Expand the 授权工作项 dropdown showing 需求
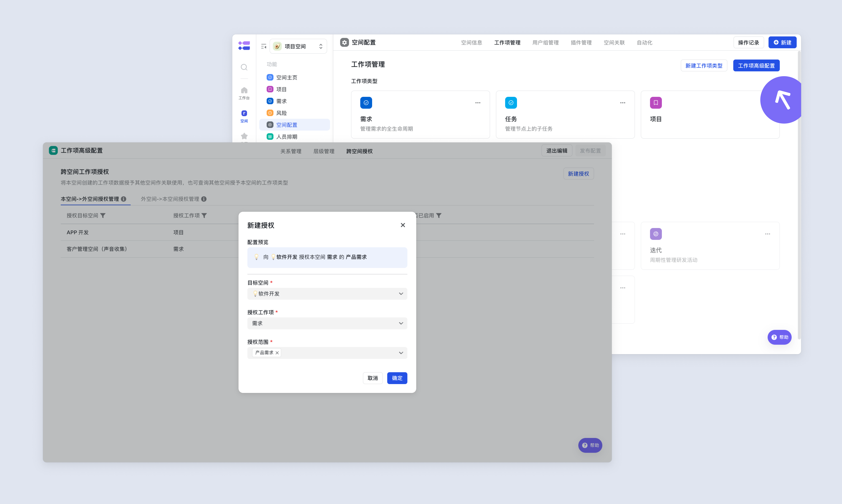This screenshot has width=842, height=504. (x=327, y=323)
